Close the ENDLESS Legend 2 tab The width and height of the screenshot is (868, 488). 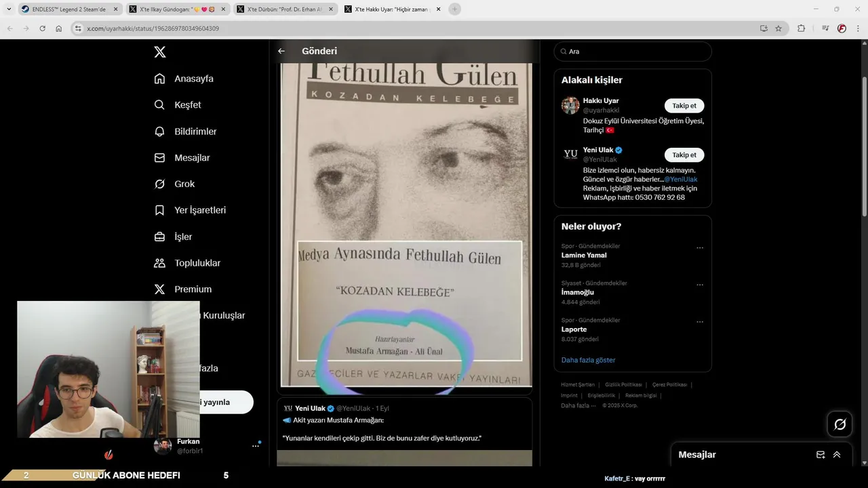pos(115,9)
